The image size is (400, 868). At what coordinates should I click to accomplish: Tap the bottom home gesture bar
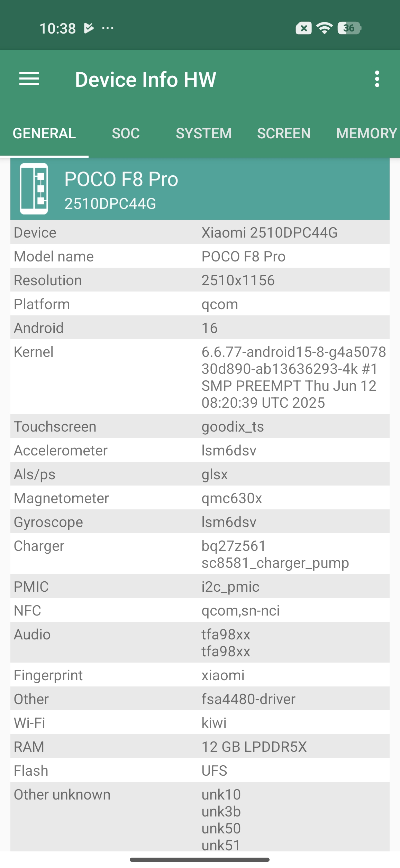pos(200,860)
